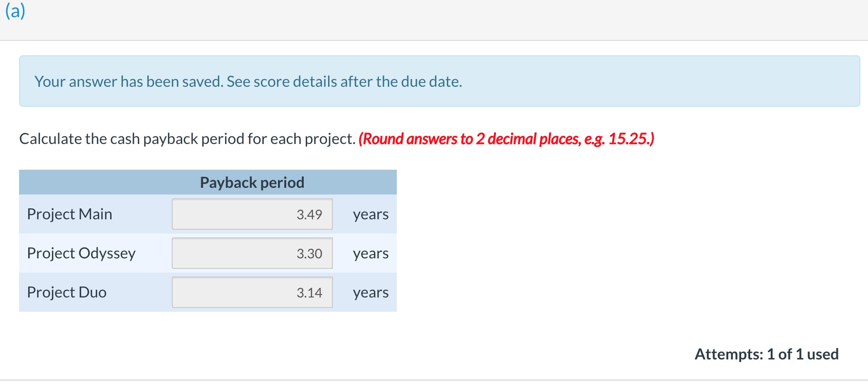This screenshot has height=389, width=868.
Task: Click the red rounding instructions text
Action: [506, 139]
